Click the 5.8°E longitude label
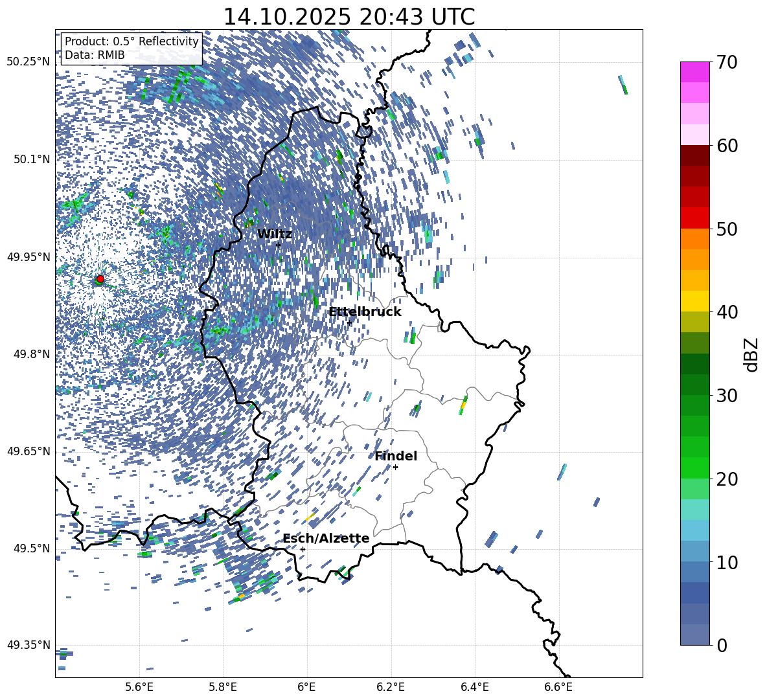 [x=223, y=687]
